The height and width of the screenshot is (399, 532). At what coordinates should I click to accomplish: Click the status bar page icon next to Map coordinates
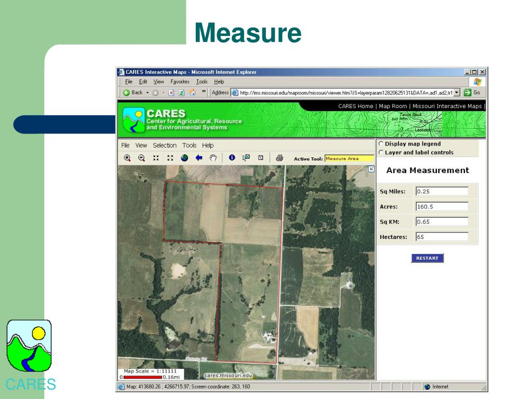coord(121,387)
